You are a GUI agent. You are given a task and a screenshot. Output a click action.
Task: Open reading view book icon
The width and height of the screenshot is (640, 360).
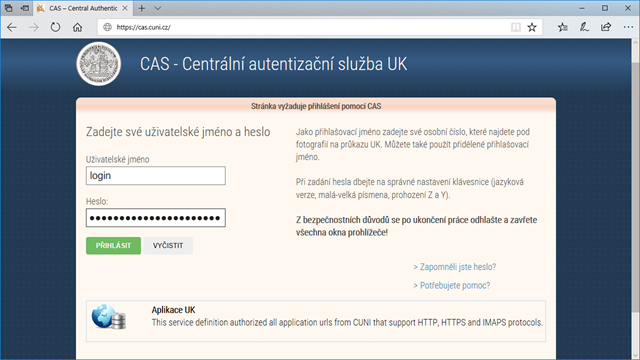pos(516,27)
